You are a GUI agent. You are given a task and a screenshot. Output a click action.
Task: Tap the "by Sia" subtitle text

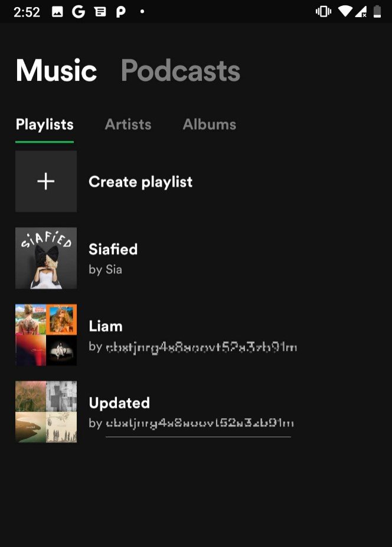[106, 270]
